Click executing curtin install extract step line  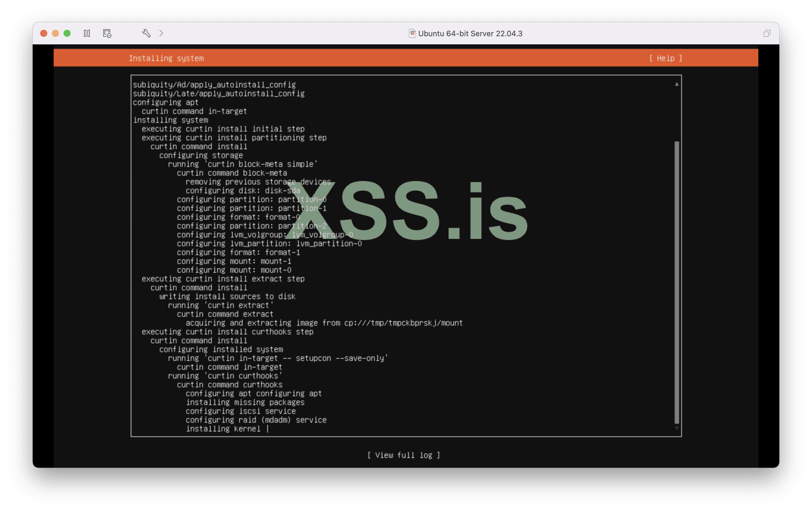tap(223, 279)
